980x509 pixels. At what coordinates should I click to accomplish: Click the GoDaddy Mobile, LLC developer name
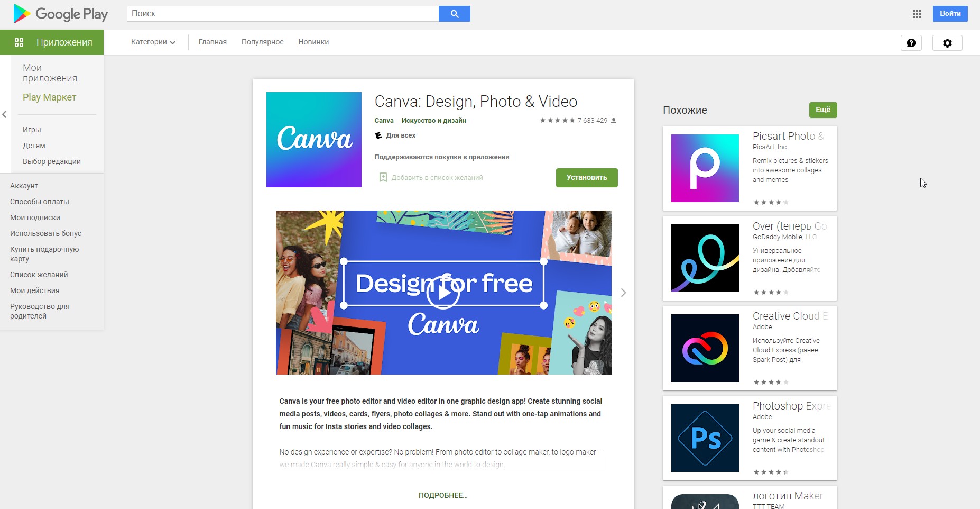784,237
